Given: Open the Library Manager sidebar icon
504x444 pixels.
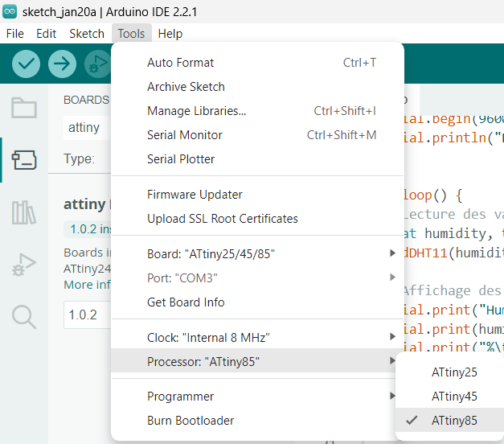Looking at the screenshot, I should pyautogui.click(x=24, y=212).
